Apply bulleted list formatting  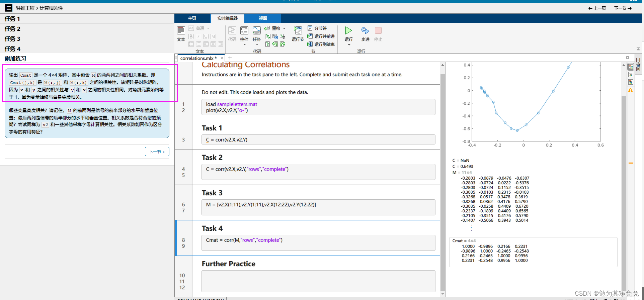(191, 44)
